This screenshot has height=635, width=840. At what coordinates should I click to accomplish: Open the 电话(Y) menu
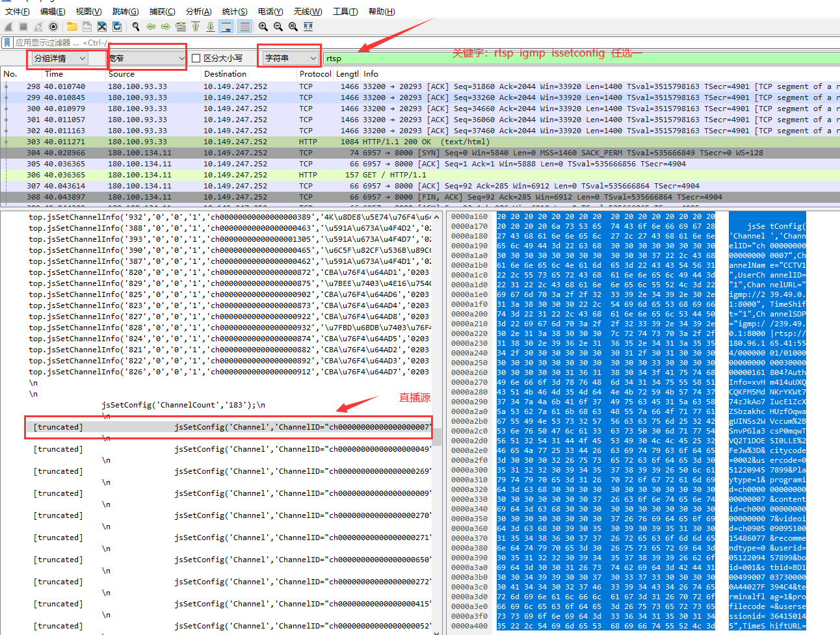pos(270,11)
